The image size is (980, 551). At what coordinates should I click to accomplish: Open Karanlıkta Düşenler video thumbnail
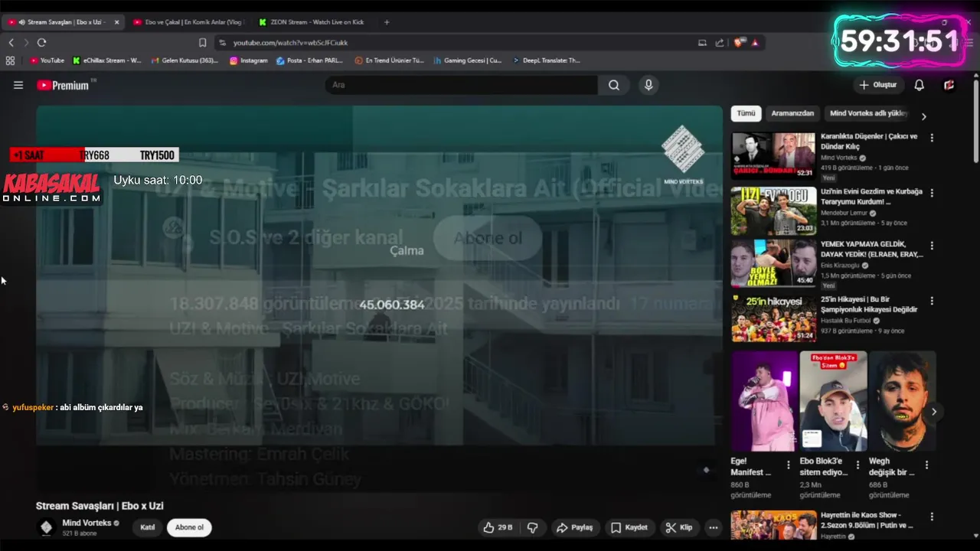[773, 155]
